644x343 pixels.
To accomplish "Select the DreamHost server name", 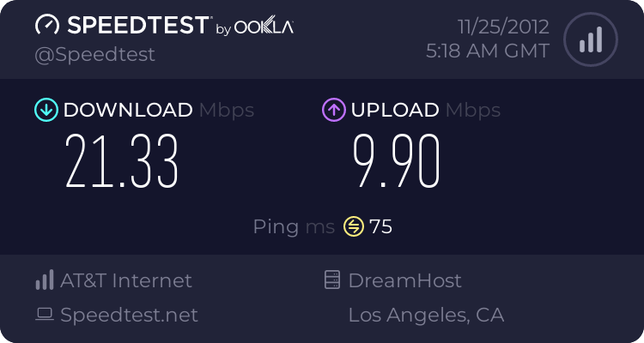I will point(405,280).
